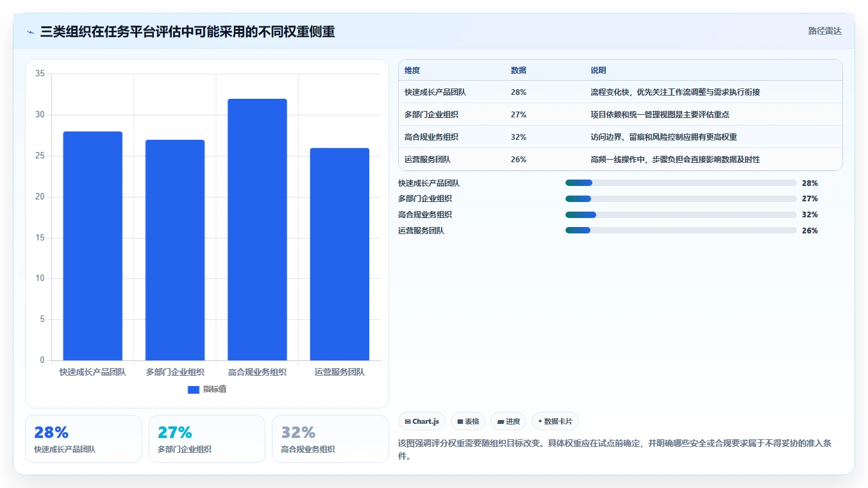Click the 高合规业务组织 32% progress bar
This screenshot has width=868, height=488.
click(681, 215)
